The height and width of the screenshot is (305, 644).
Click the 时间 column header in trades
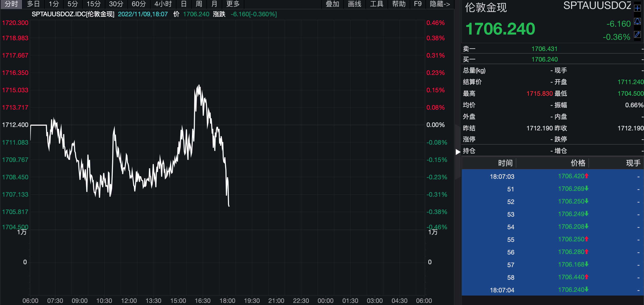point(505,163)
